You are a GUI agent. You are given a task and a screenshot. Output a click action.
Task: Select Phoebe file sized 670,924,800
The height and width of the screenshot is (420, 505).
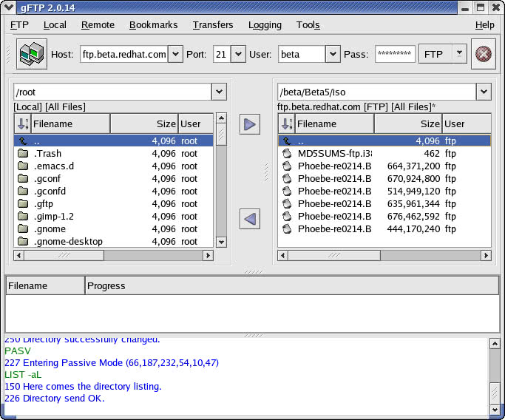click(384, 178)
